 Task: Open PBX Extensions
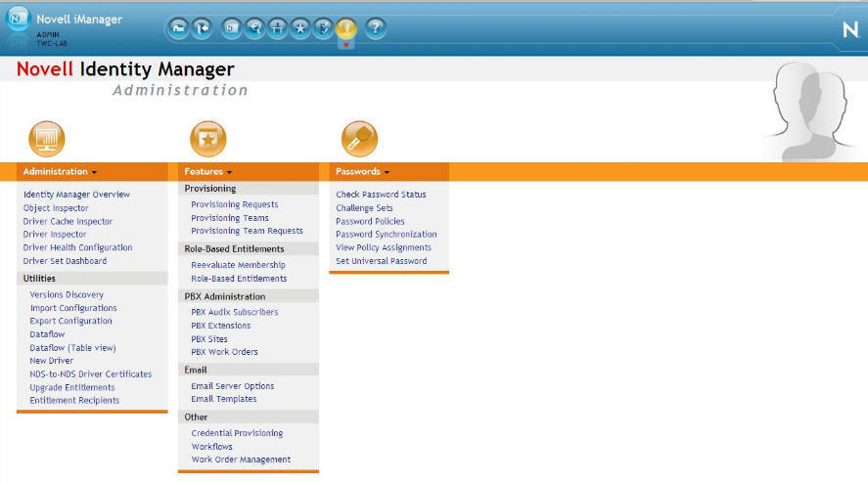point(221,326)
